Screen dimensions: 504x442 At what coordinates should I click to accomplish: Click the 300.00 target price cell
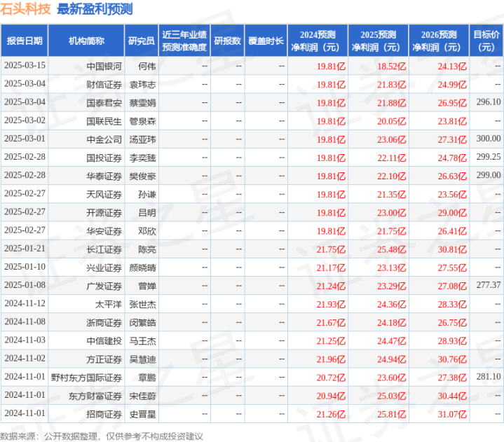coord(489,139)
